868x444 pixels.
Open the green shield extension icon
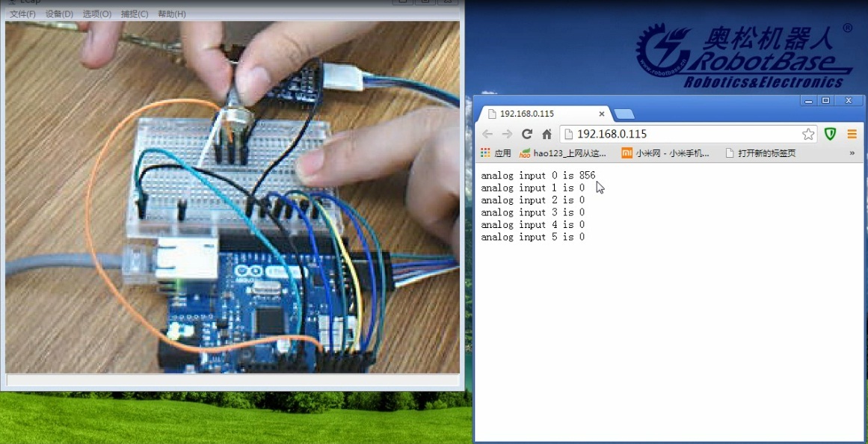tap(830, 134)
